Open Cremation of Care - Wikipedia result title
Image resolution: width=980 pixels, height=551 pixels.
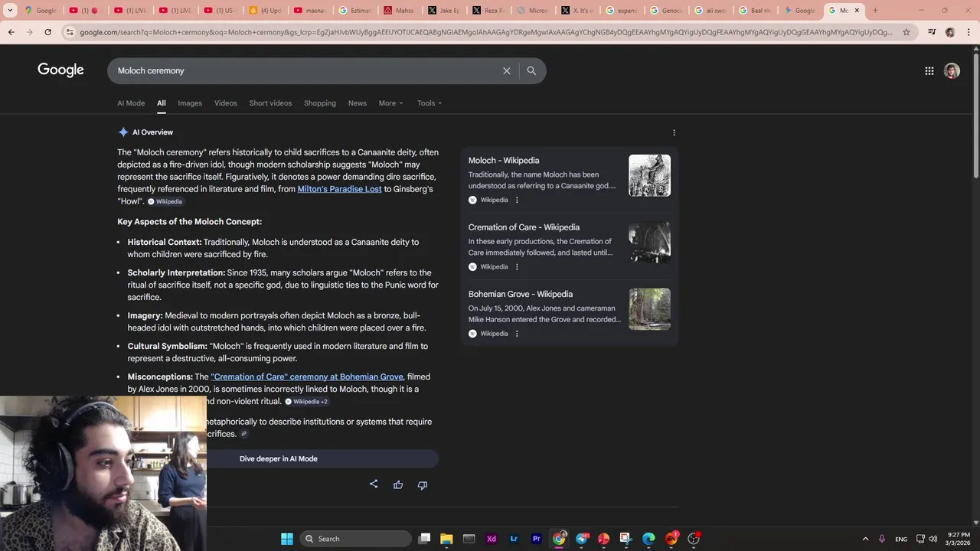click(524, 227)
